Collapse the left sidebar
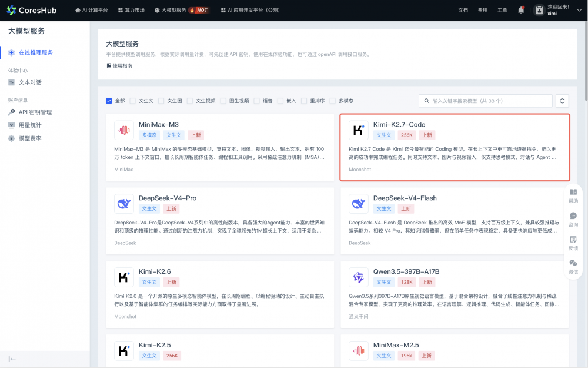This screenshot has height=368, width=588. 12,359
